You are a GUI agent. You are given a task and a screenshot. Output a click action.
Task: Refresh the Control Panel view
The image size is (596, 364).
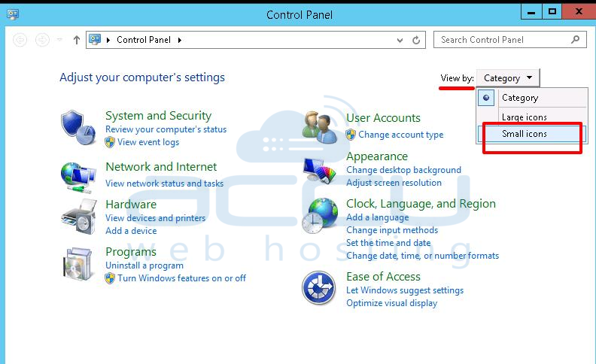tap(416, 40)
